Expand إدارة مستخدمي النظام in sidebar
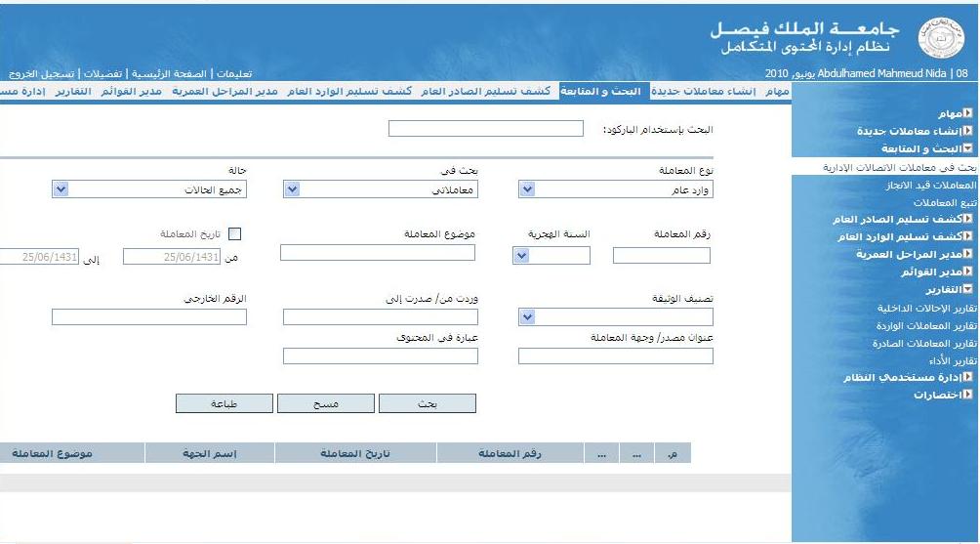The image size is (980, 544). (x=967, y=377)
